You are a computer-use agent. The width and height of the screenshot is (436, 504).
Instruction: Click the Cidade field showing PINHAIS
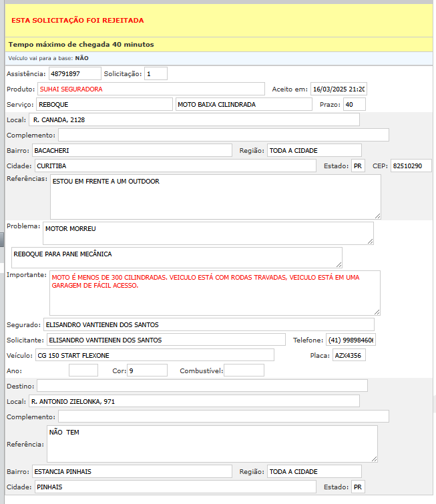click(174, 487)
